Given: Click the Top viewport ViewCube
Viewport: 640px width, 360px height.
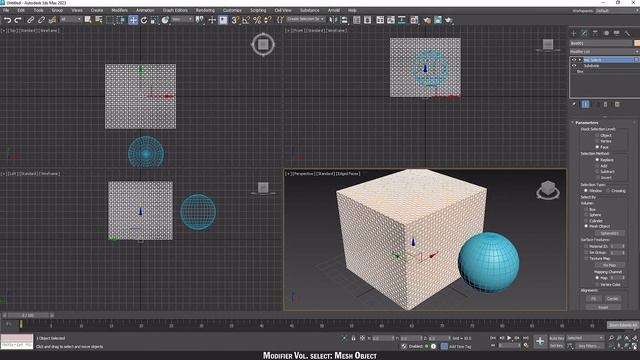Looking at the screenshot, I should tap(263, 44).
